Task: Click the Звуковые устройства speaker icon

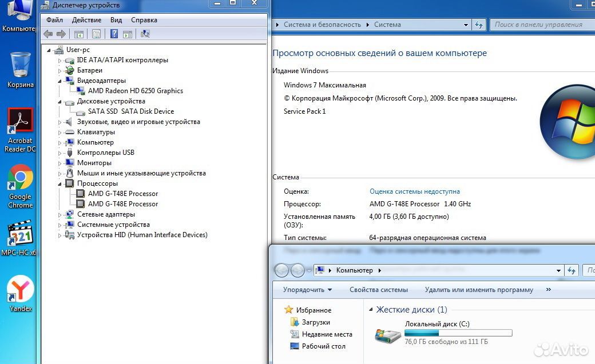Action: 69,122
